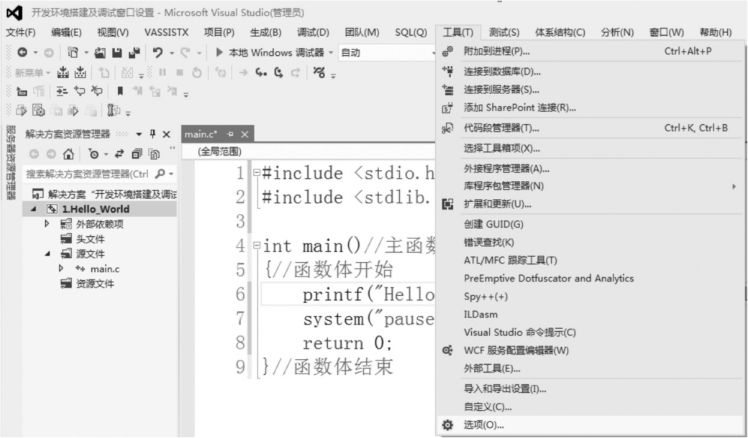Click the 添加 SharePoint 连接 icon
Image resolution: width=748 pixels, height=438 pixels.
click(447, 108)
